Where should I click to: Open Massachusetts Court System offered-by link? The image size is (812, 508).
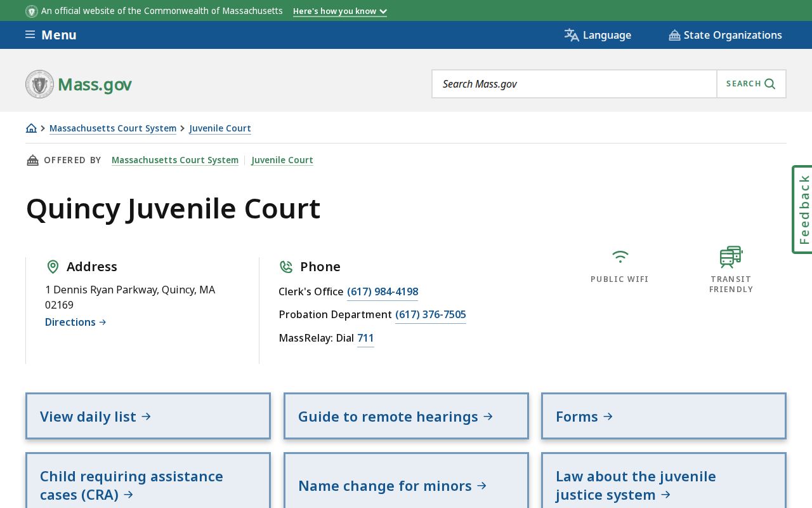coord(175,160)
